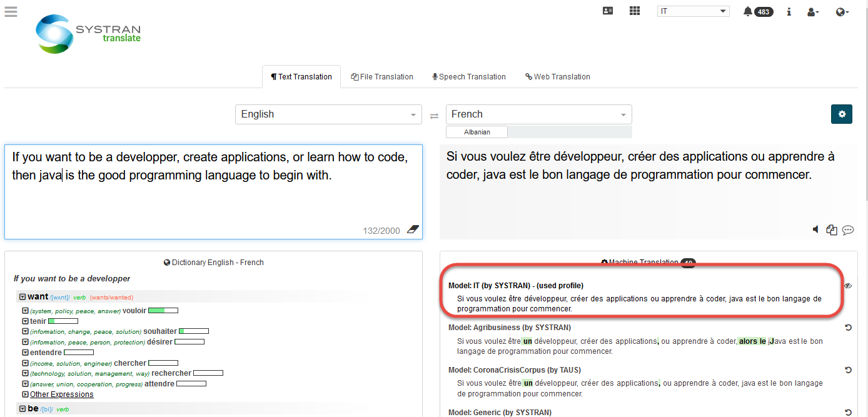This screenshot has width=868, height=417.
Task: Click the 'If you want to be a developper' heading
Action: [72, 278]
